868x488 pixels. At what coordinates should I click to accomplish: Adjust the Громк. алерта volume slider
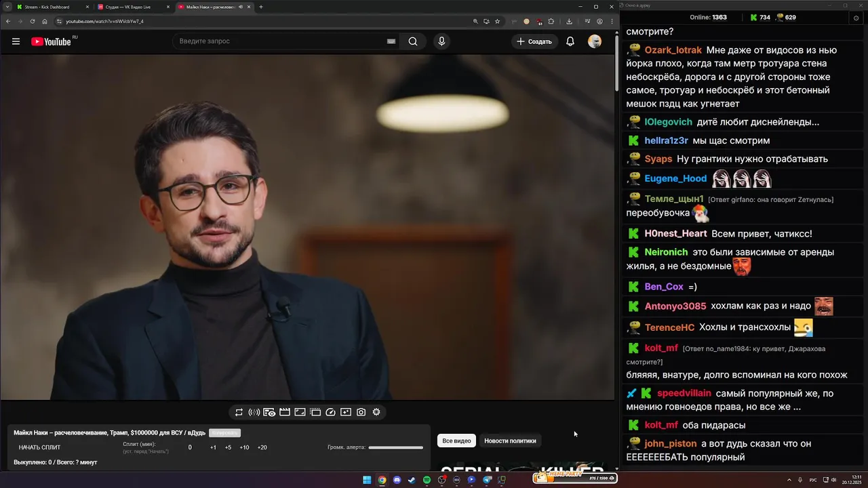pos(395,447)
